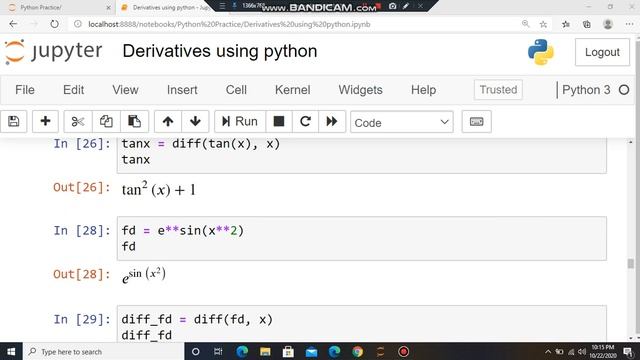Open Microsoft Store from the taskbar

click(x=288, y=351)
